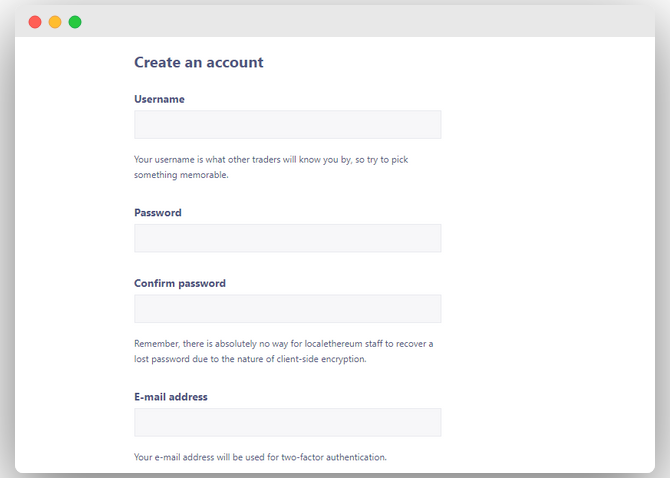Close the window with the red button
Viewport: 670px width, 478px height.
(x=35, y=22)
